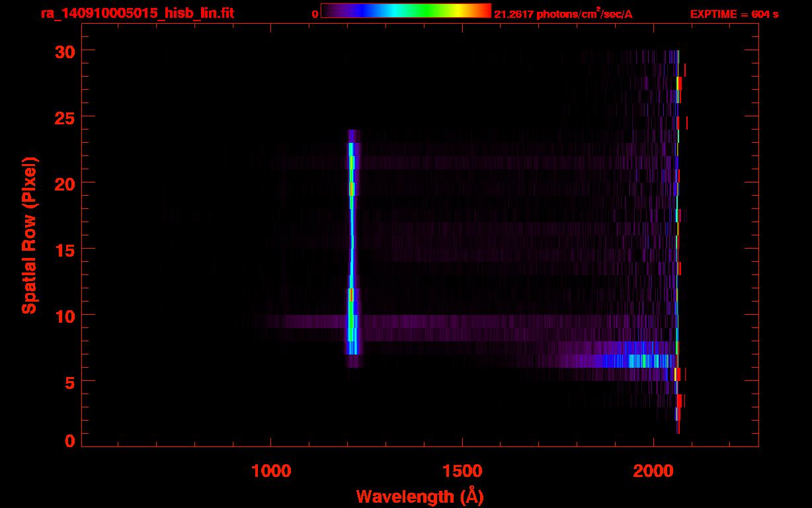Click the bright vertical emission line near 1216 Å
Screen dimensions: 812x508
click(x=352, y=248)
